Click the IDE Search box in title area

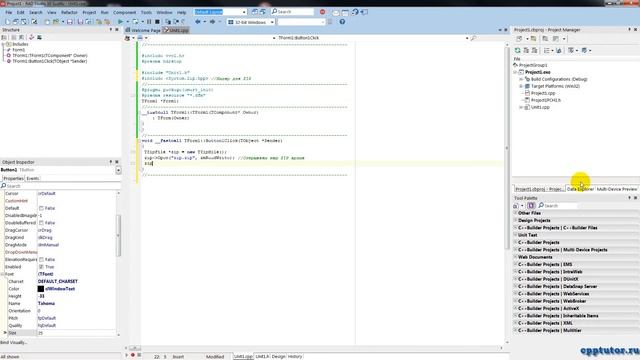tap(293, 12)
